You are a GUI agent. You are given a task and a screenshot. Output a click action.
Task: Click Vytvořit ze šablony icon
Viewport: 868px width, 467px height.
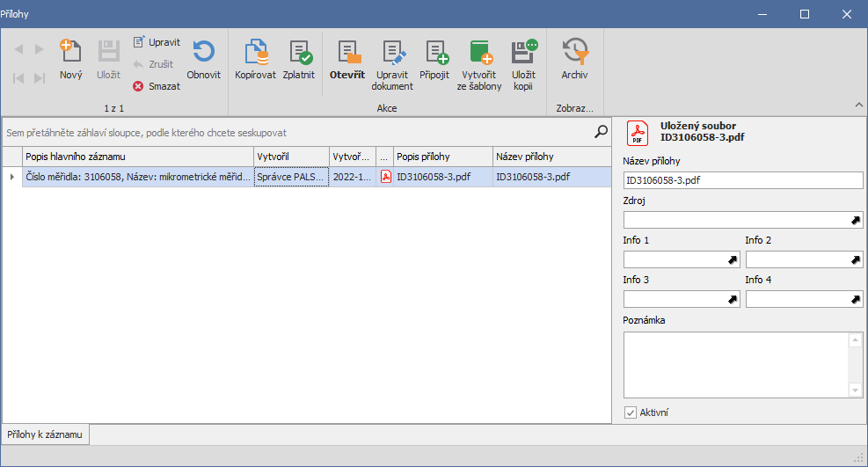click(x=480, y=52)
